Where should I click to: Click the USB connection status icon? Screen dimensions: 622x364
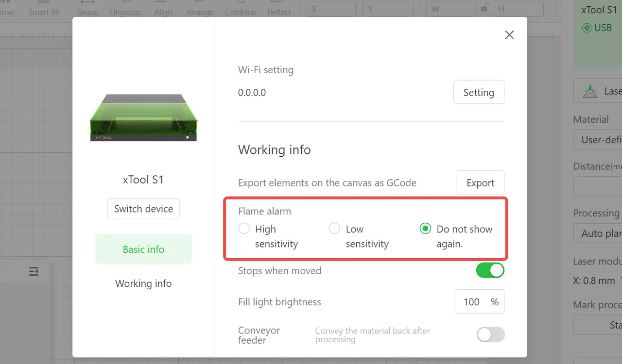pos(587,28)
